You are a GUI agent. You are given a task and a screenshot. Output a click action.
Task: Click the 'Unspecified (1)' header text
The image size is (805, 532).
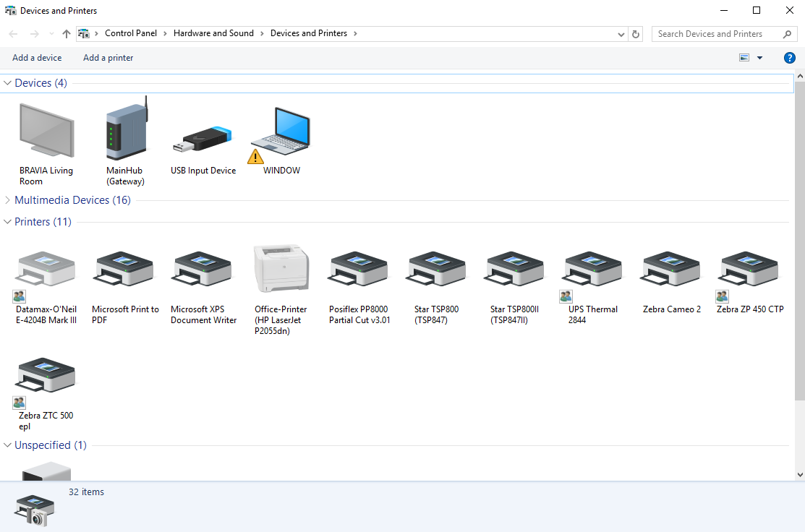[51, 445]
